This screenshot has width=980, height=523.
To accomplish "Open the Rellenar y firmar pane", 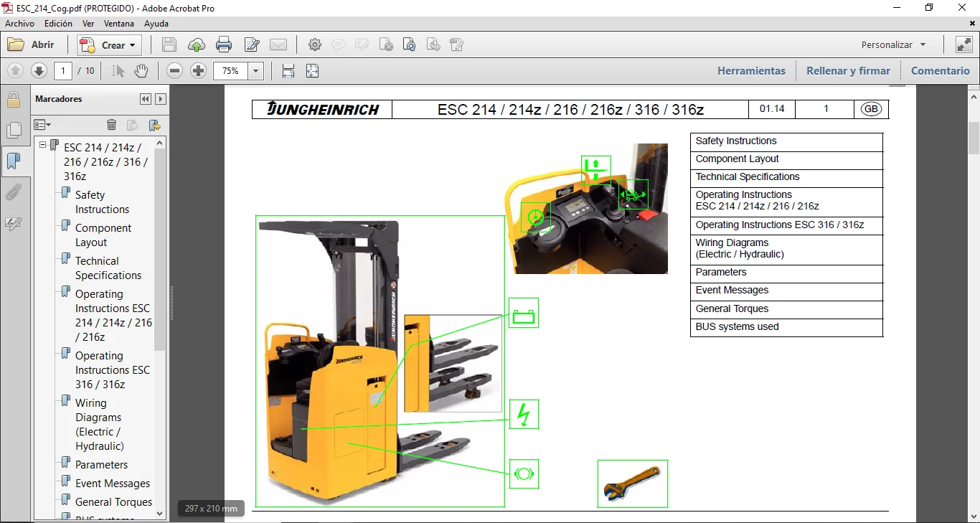I will [x=848, y=71].
